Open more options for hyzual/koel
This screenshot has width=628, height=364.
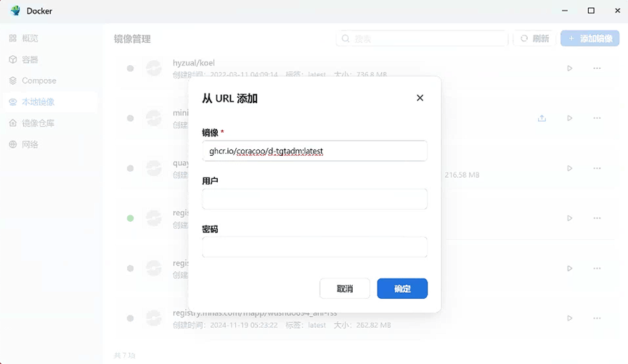click(x=597, y=68)
